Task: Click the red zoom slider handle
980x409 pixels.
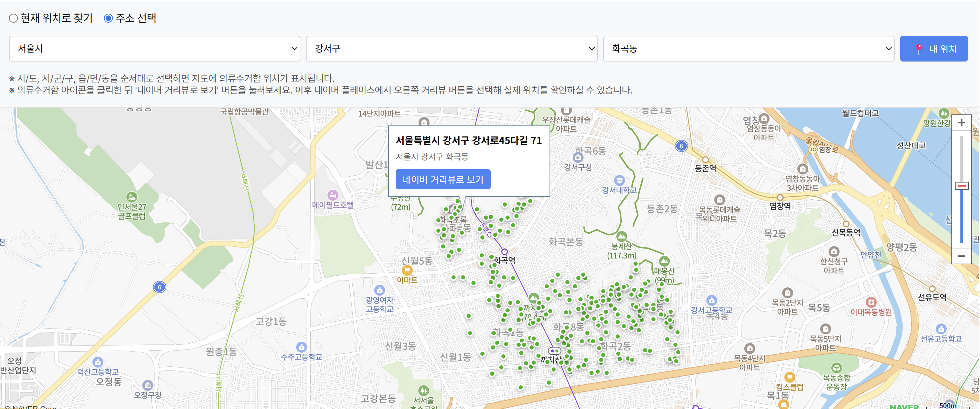Action: pos(961,186)
